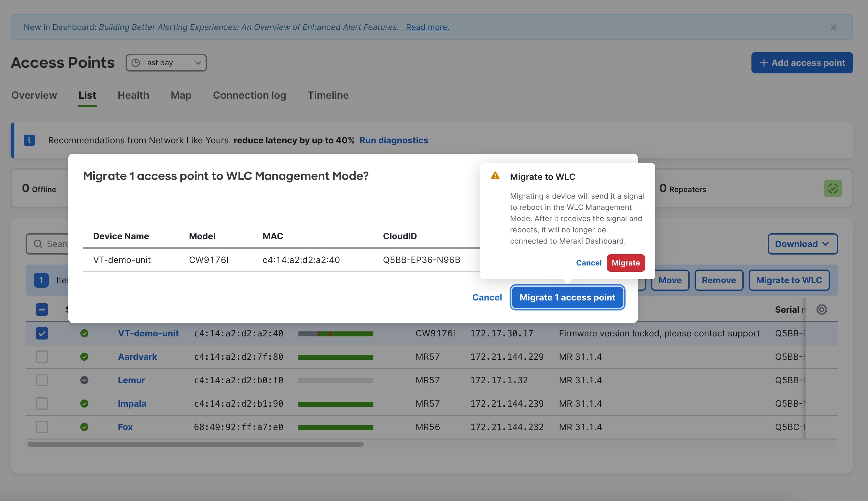Viewport: 868px width, 501px height.
Task: Open table column settings gear icon
Action: [x=822, y=309]
